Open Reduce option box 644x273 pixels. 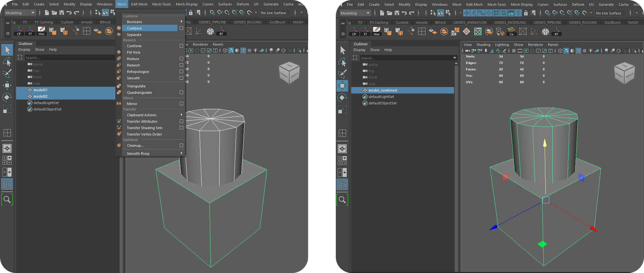(x=181, y=59)
